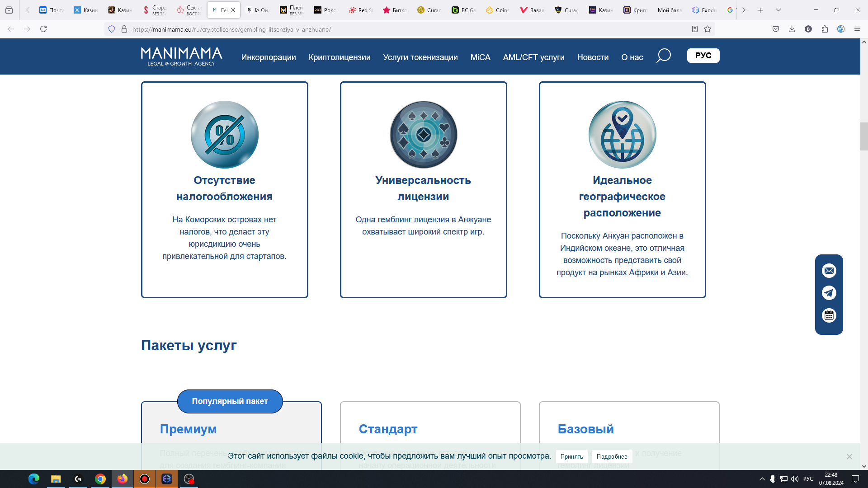Expand the list all tabs chevron
This screenshot has width=868, height=488.
coord(778,10)
